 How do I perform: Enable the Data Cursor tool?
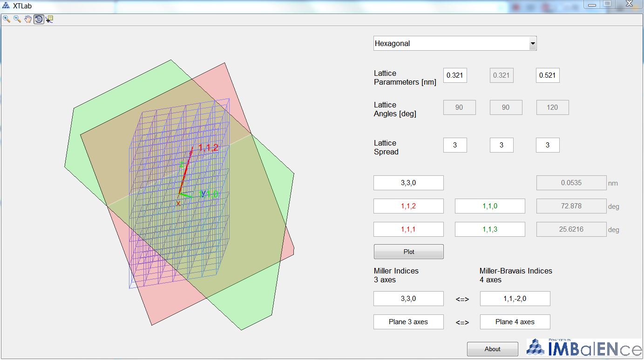pos(49,19)
